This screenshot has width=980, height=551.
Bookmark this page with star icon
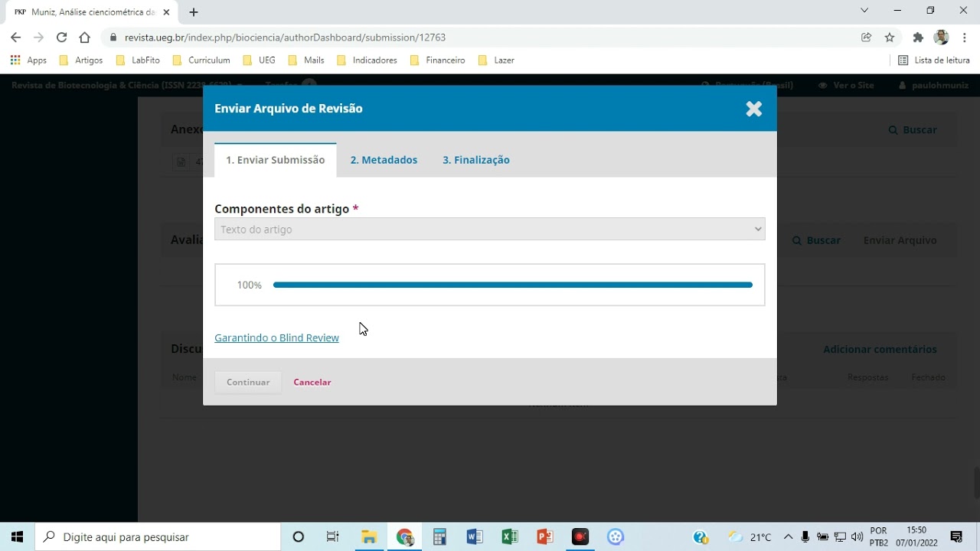point(890,37)
